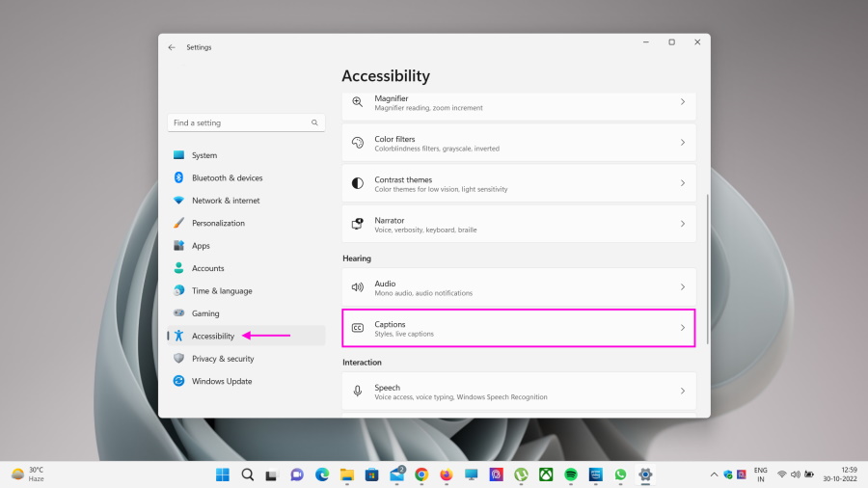
Task: Open Bluetooth & devices in sidebar
Action: coord(227,178)
